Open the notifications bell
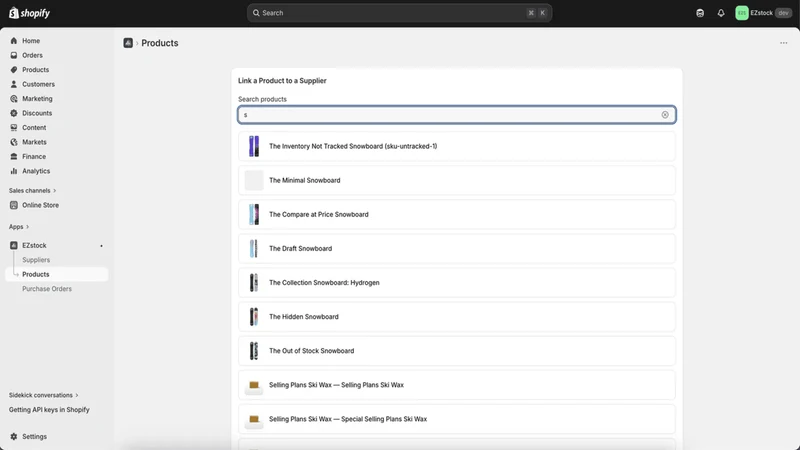 721,13
